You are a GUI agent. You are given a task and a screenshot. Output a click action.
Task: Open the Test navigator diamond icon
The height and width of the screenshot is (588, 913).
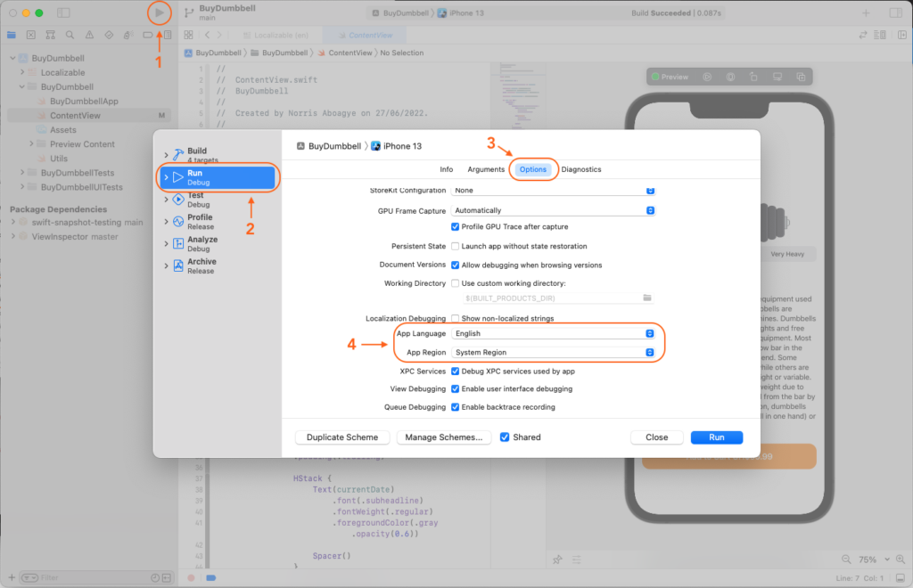pyautogui.click(x=109, y=35)
